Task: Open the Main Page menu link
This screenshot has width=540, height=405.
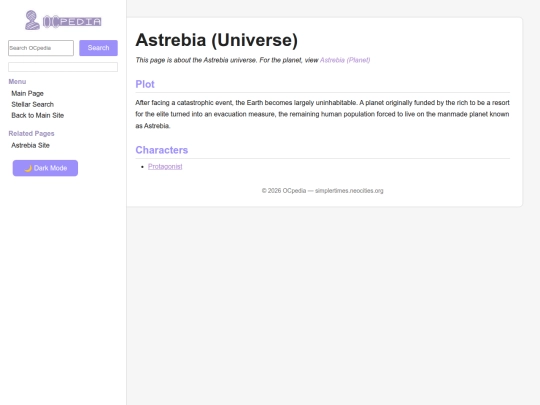Action: pos(28,93)
